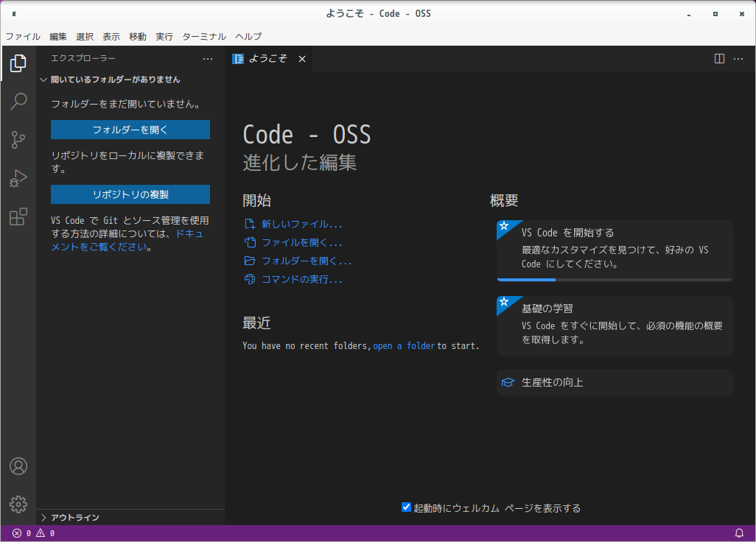Open the Search view icon
This screenshot has width=756, height=542.
[x=18, y=101]
